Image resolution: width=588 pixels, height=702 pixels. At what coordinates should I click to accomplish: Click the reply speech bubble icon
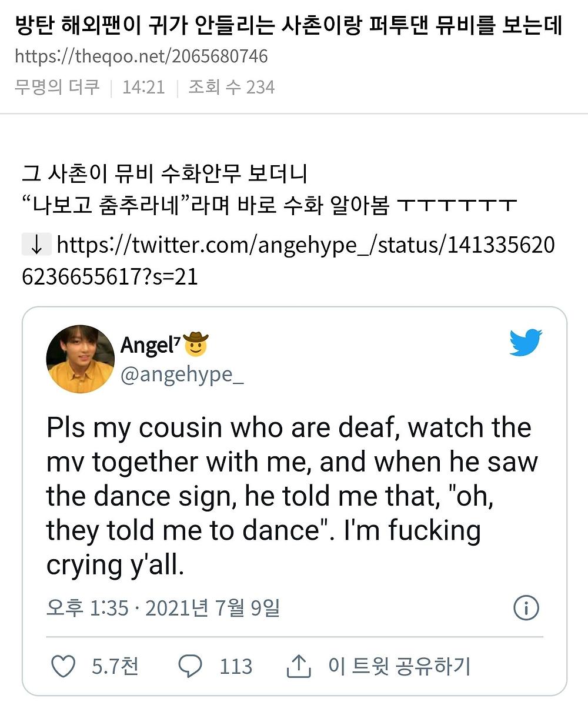190,667
